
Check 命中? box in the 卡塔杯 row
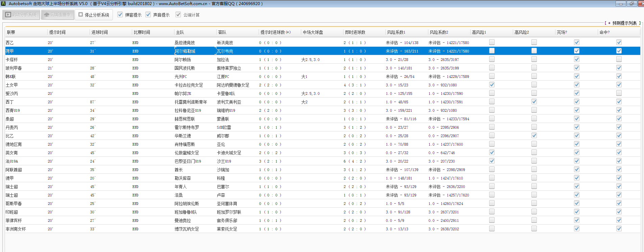point(619,59)
